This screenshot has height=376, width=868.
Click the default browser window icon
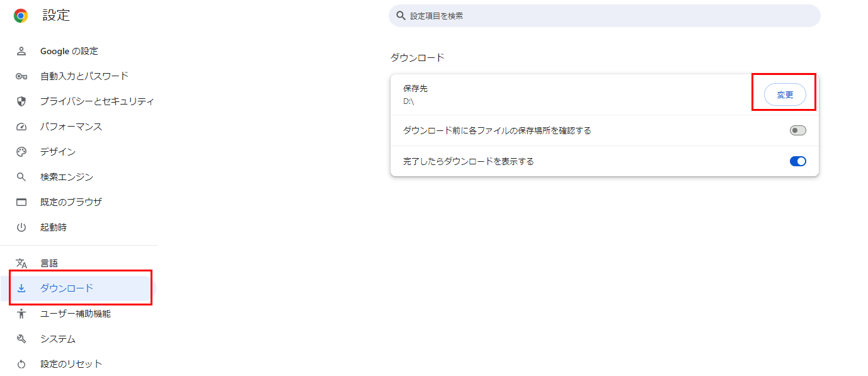(x=21, y=202)
